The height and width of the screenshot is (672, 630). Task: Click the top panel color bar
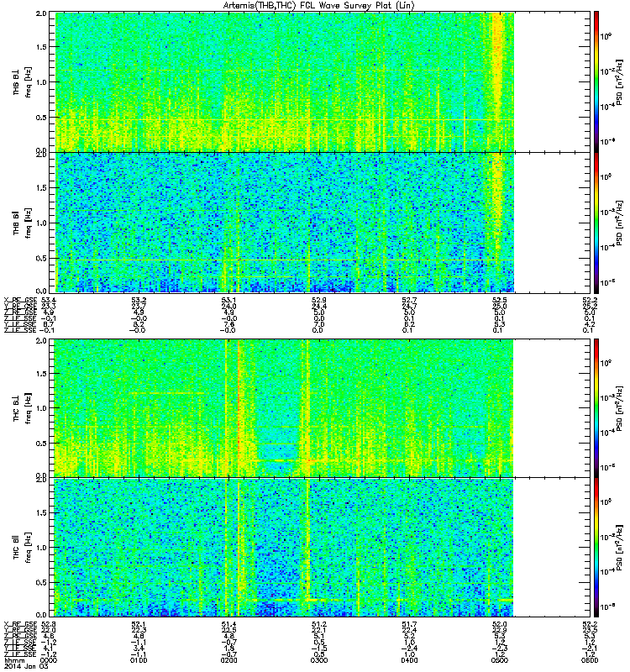pos(596,81)
